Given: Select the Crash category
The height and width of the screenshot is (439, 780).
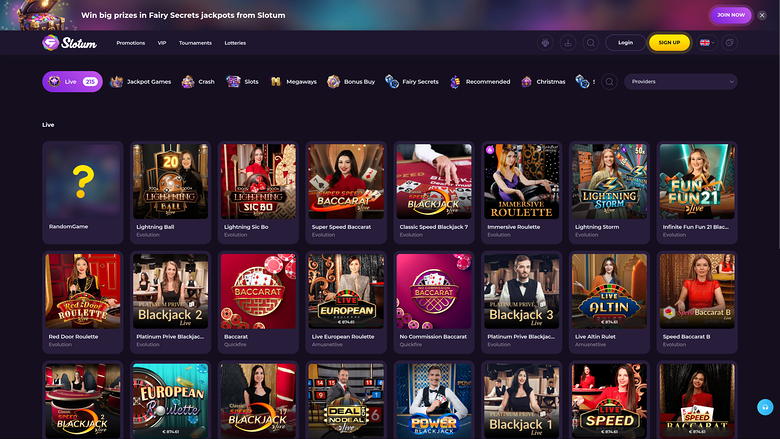Looking at the screenshot, I should pyautogui.click(x=198, y=82).
